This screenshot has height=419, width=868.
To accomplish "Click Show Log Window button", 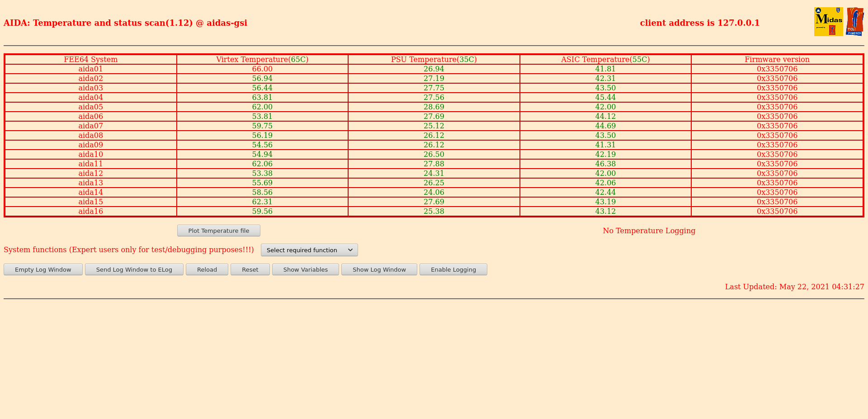I will [379, 269].
